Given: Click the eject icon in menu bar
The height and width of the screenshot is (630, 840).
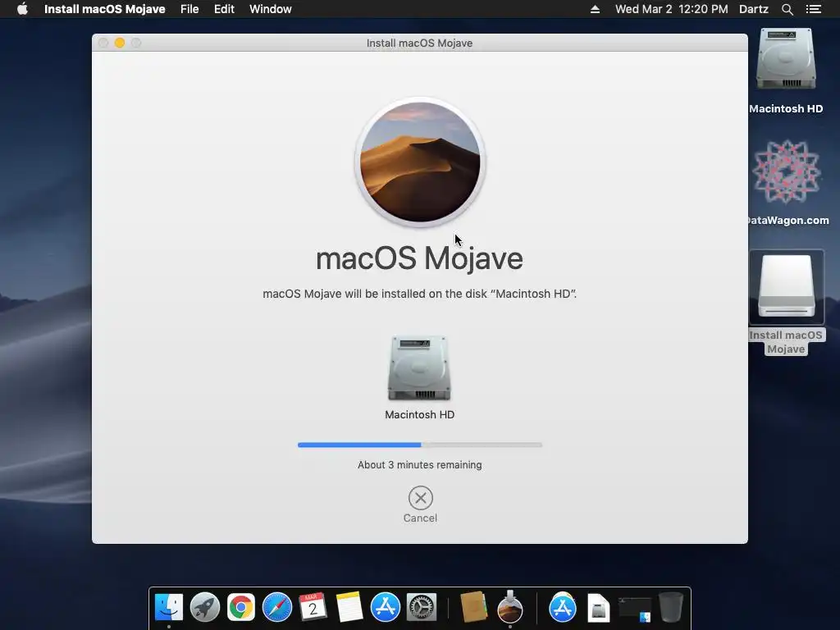Looking at the screenshot, I should click(x=595, y=9).
